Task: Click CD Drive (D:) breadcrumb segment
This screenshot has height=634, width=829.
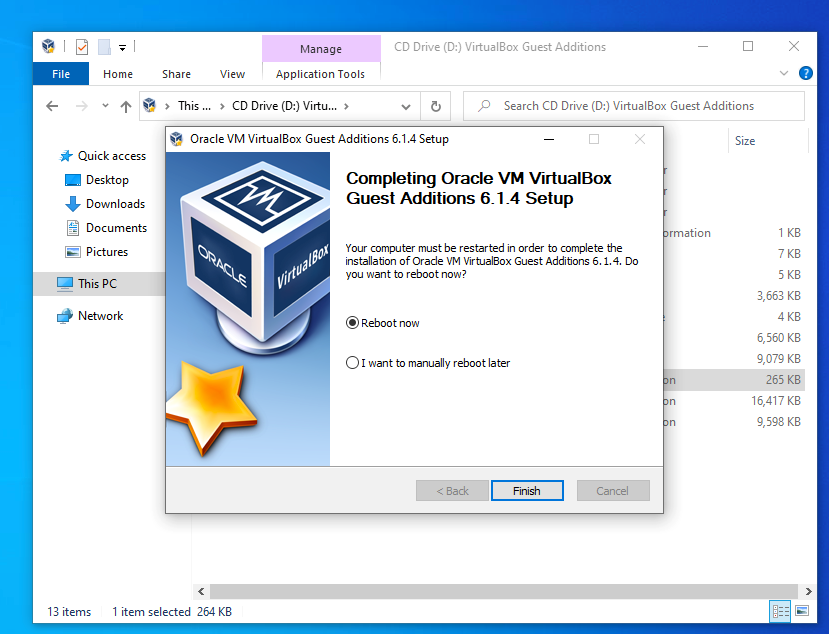Action: tap(284, 106)
